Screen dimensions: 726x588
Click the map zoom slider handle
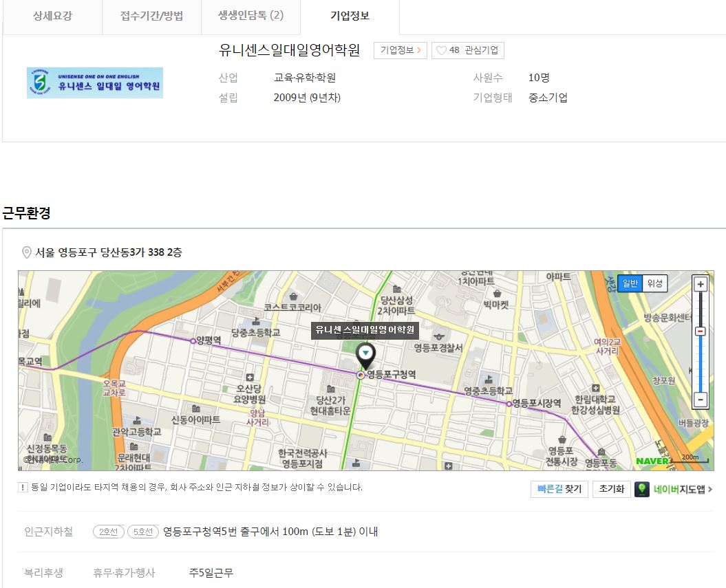700,331
